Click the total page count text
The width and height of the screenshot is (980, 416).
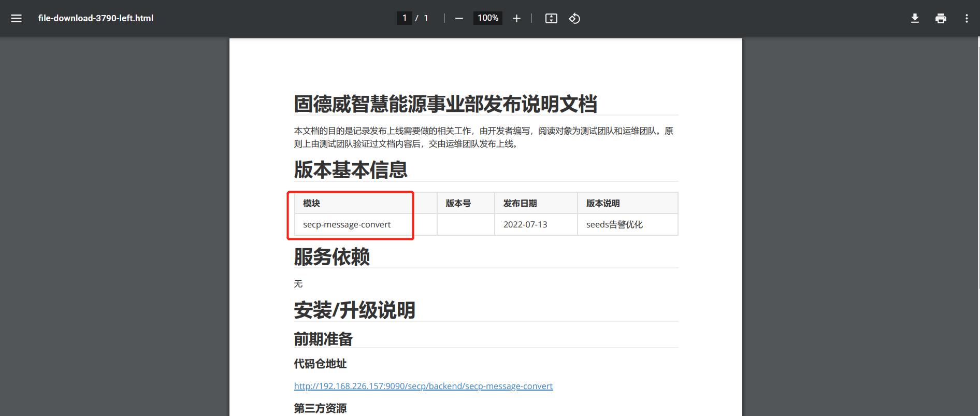tap(426, 18)
